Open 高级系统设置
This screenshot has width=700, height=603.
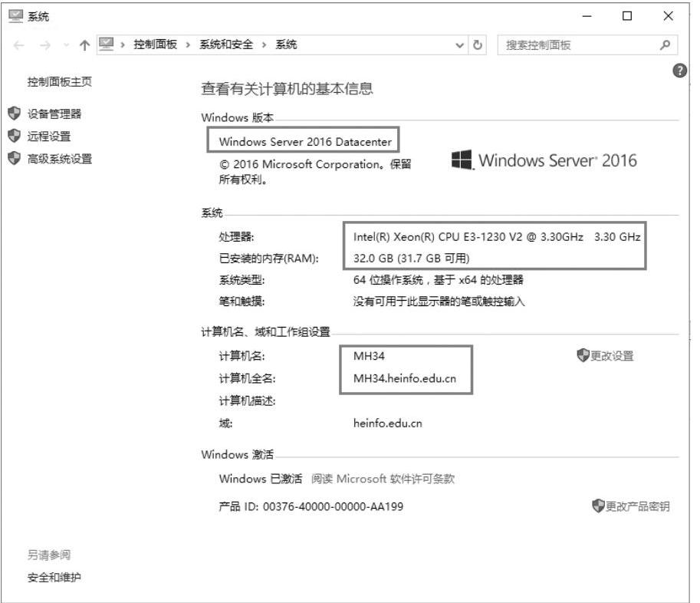tap(59, 159)
